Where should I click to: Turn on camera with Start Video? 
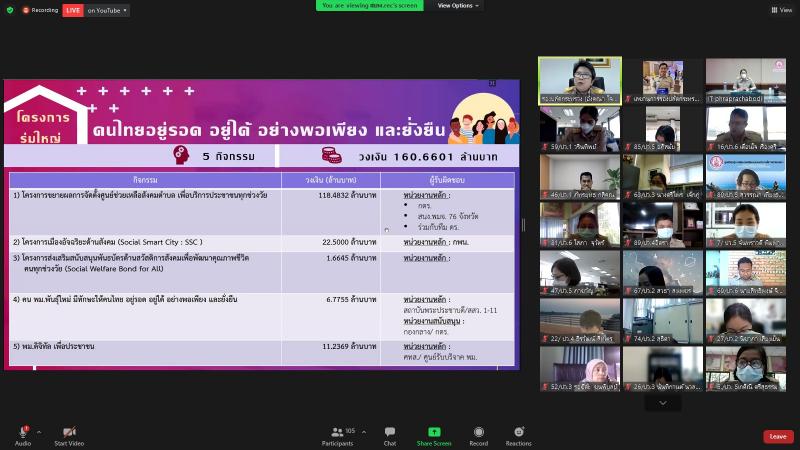coord(69,436)
